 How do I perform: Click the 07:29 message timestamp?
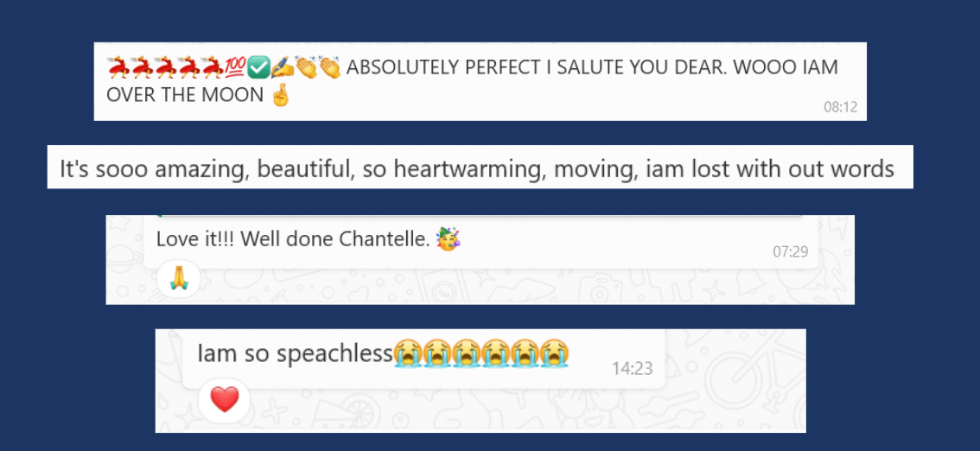[x=790, y=251]
